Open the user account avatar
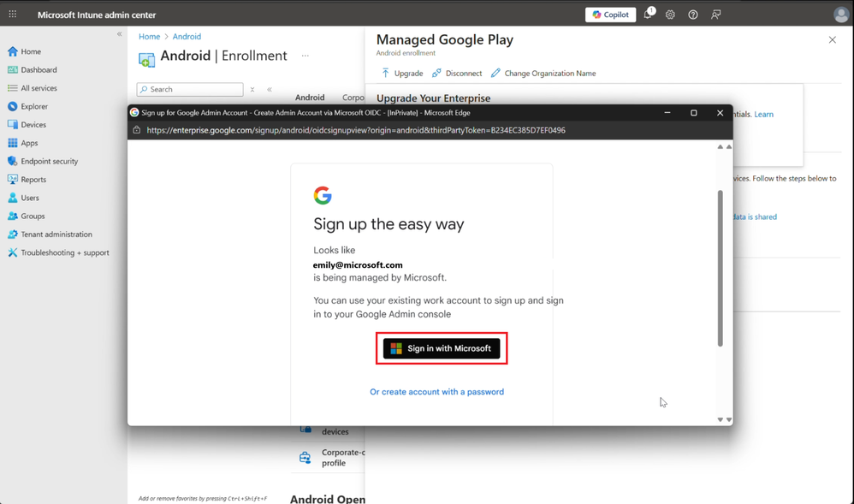 841,15
